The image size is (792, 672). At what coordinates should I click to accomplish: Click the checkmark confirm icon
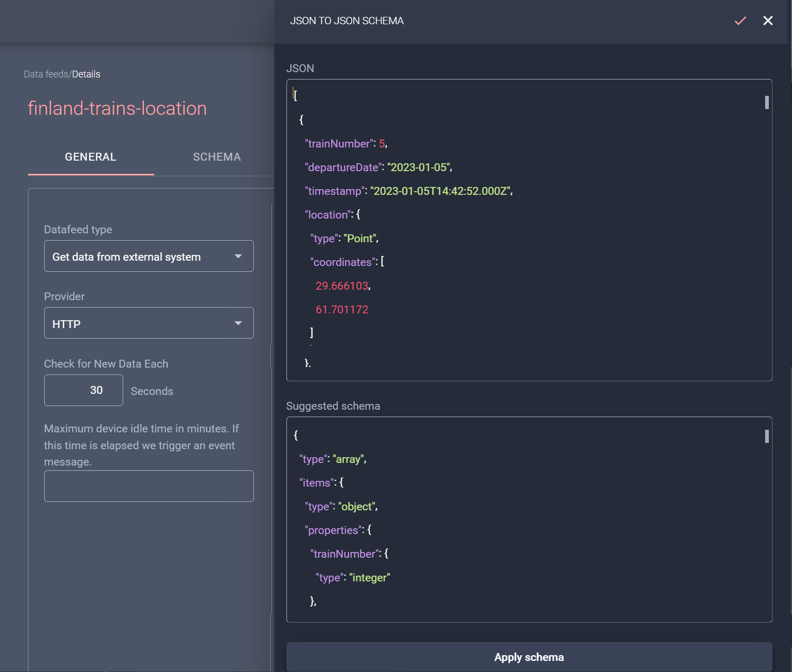(x=740, y=21)
